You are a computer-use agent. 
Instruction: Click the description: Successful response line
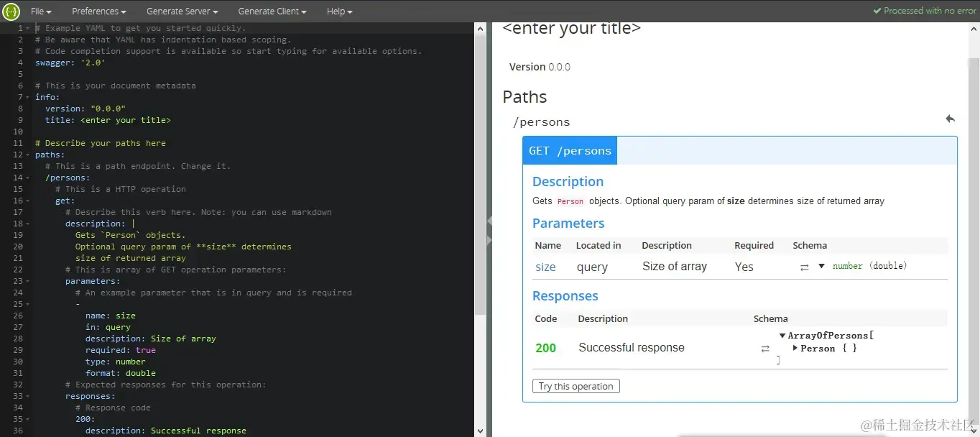[166, 431]
